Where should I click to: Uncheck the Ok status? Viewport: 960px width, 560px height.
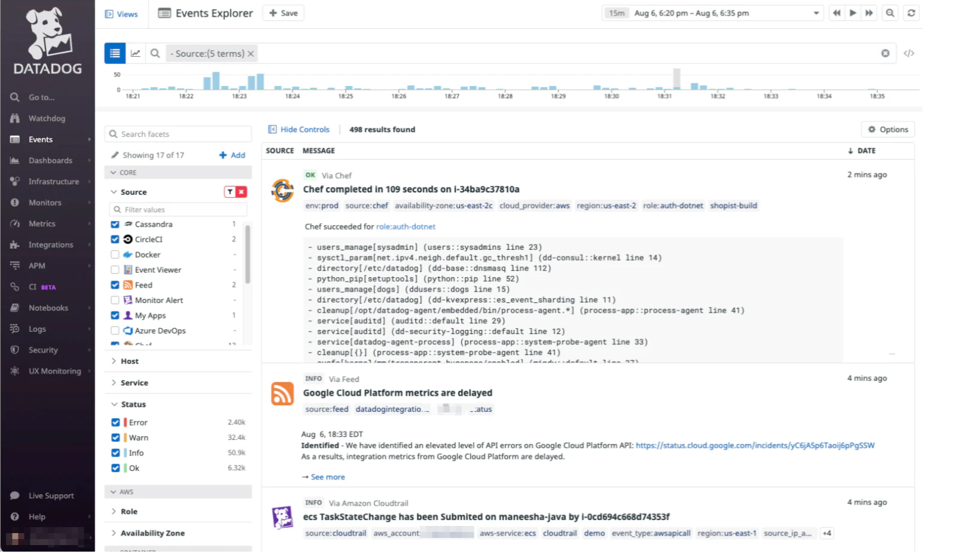click(x=115, y=468)
